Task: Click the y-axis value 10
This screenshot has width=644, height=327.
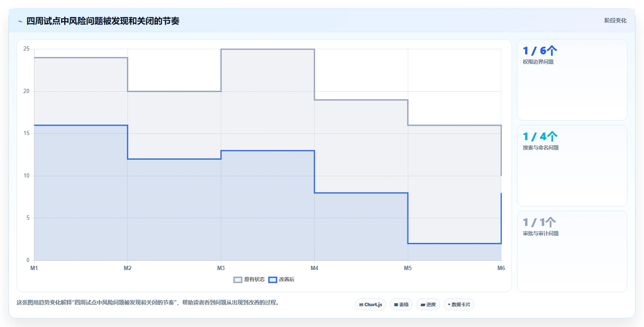Action: pyautogui.click(x=26, y=176)
